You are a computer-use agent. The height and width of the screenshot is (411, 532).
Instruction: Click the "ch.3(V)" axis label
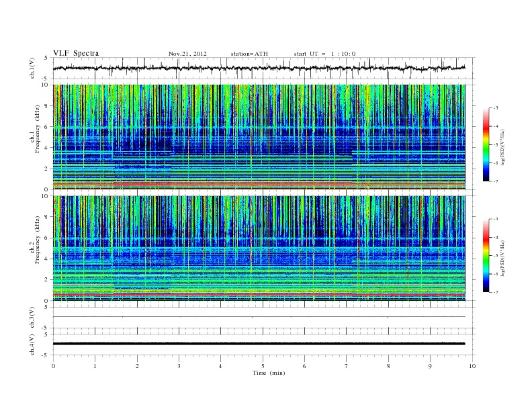click(32, 318)
